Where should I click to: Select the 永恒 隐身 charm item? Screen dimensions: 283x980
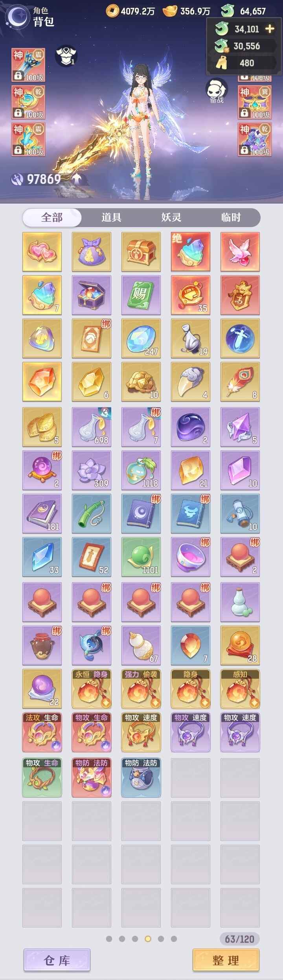pos(92,688)
